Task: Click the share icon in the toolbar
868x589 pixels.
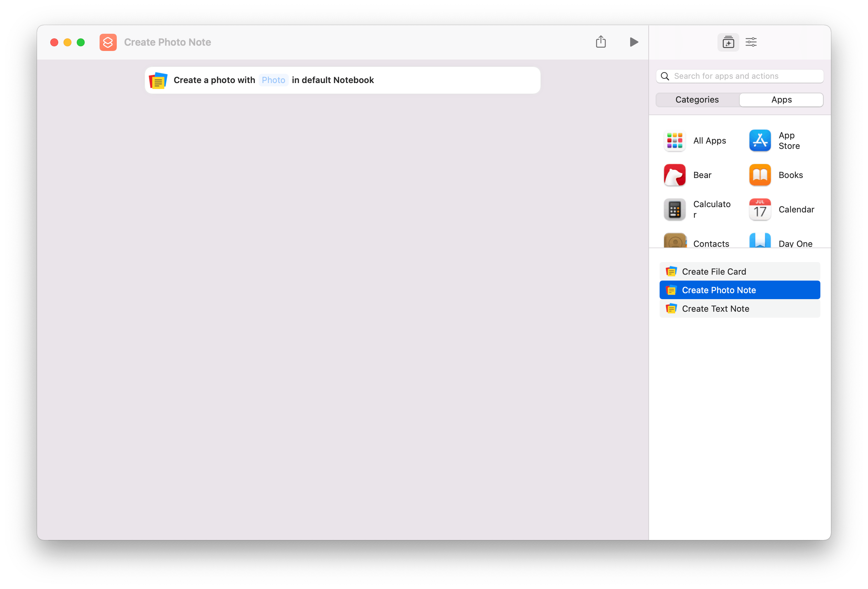Action: (601, 42)
